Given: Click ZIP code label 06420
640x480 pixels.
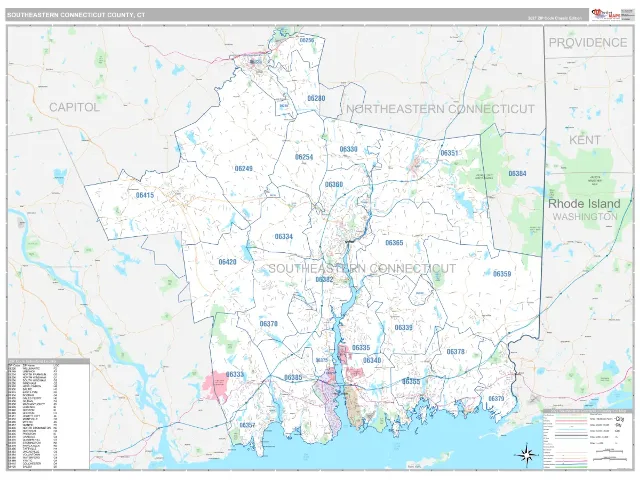Looking at the screenshot, I should 227,262.
